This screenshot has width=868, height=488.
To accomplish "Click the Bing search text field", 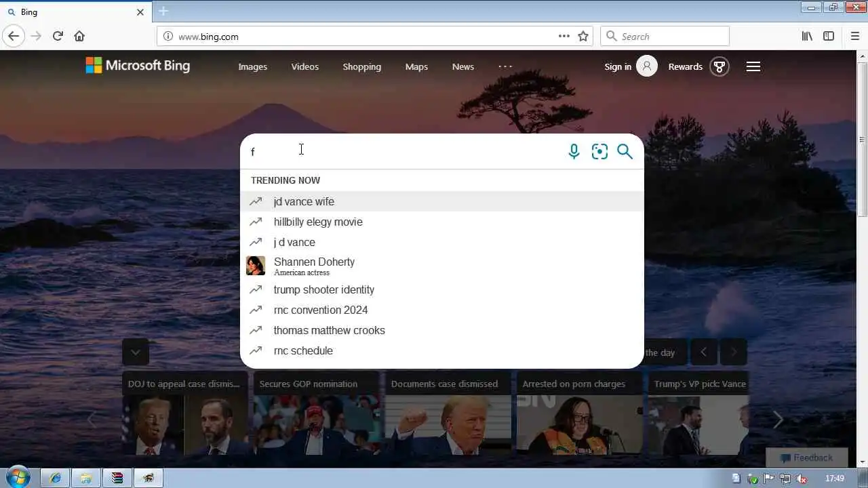I will [403, 151].
